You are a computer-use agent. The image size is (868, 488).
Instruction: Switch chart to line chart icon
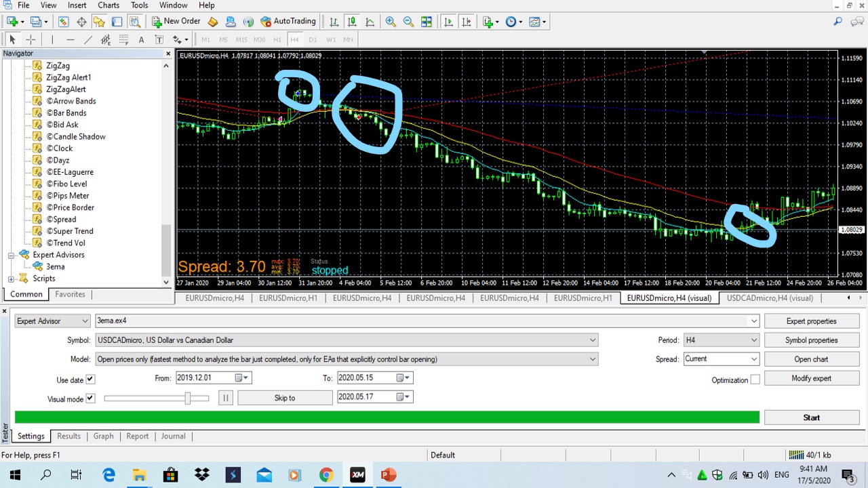click(x=370, y=22)
